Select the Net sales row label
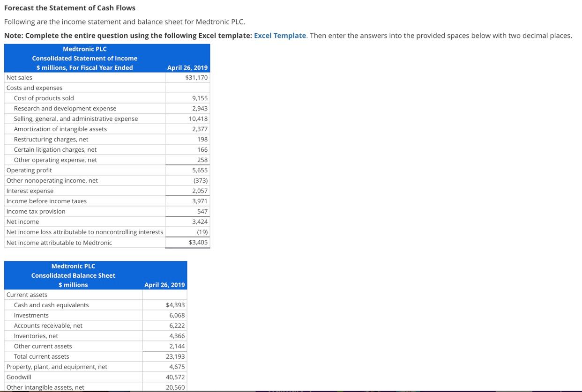 (19, 78)
